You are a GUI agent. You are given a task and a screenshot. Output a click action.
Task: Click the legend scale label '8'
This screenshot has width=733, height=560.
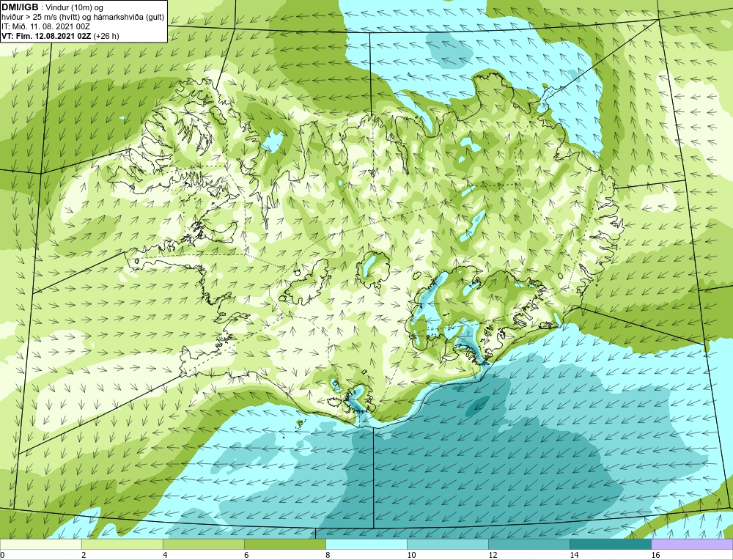[x=328, y=555]
